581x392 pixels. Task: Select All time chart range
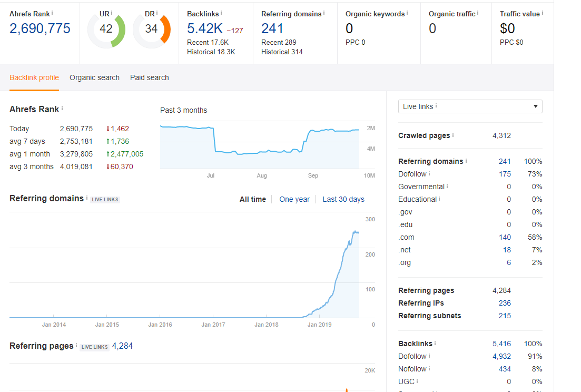[x=253, y=199]
